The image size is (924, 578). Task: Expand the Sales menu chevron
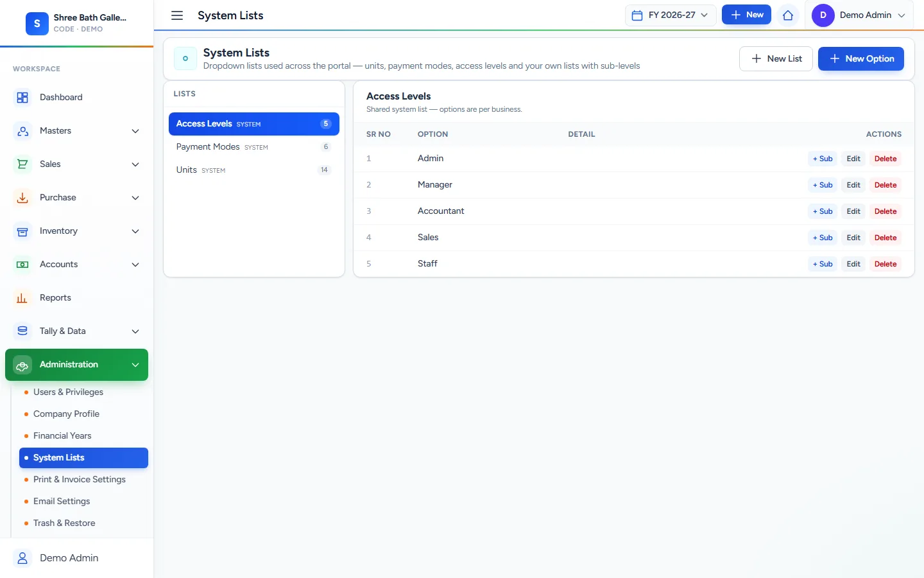click(135, 164)
